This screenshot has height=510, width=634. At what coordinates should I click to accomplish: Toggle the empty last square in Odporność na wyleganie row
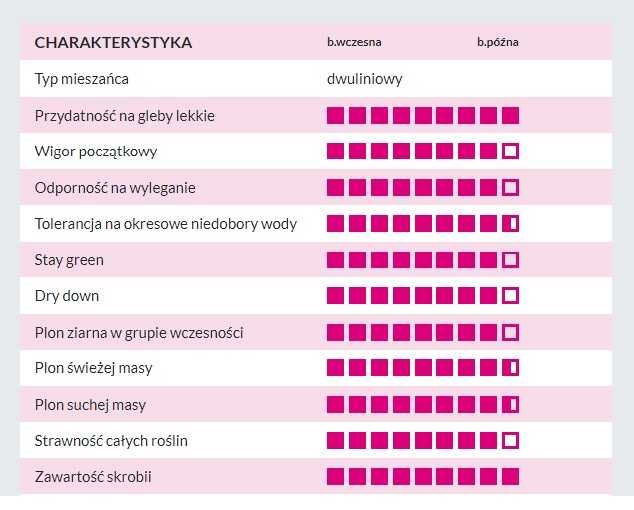(x=511, y=188)
